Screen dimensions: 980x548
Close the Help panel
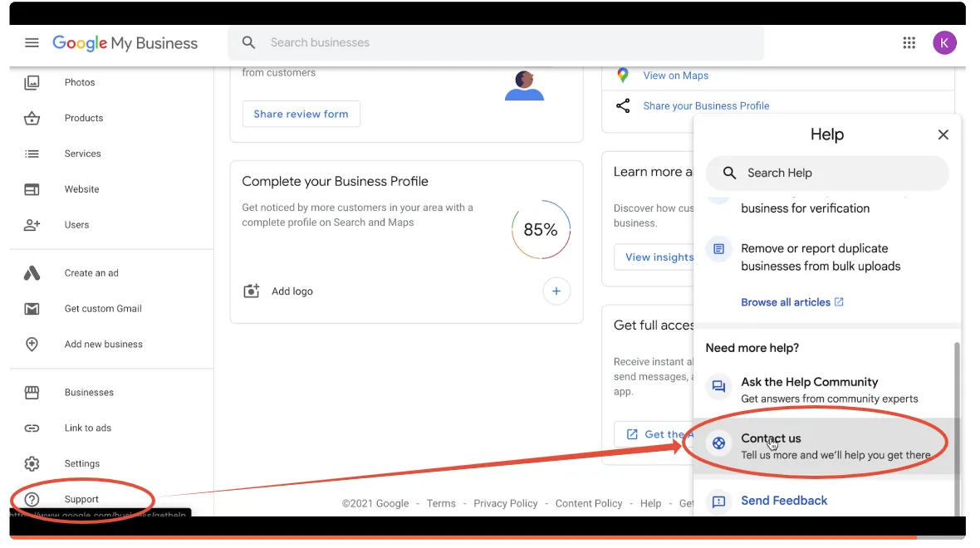tap(943, 135)
